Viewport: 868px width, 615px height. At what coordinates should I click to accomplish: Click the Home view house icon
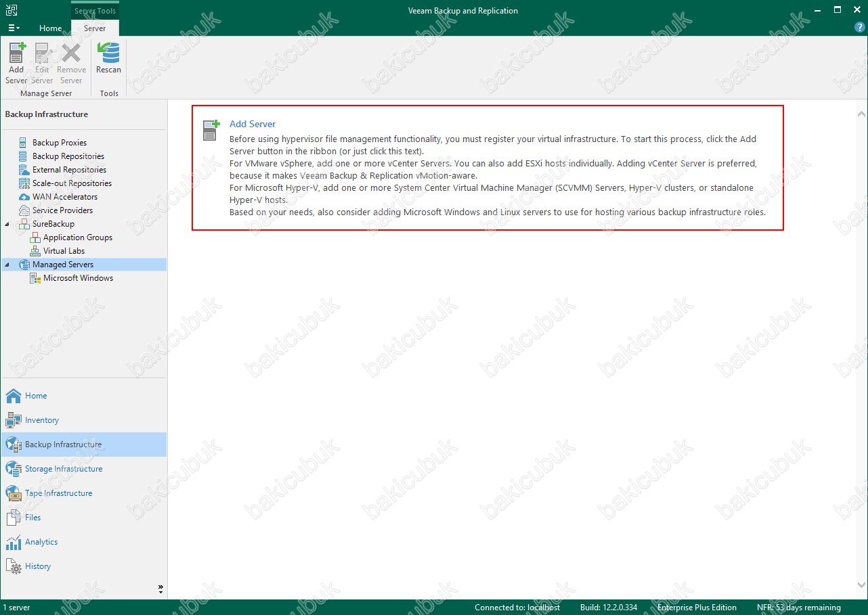tap(14, 396)
